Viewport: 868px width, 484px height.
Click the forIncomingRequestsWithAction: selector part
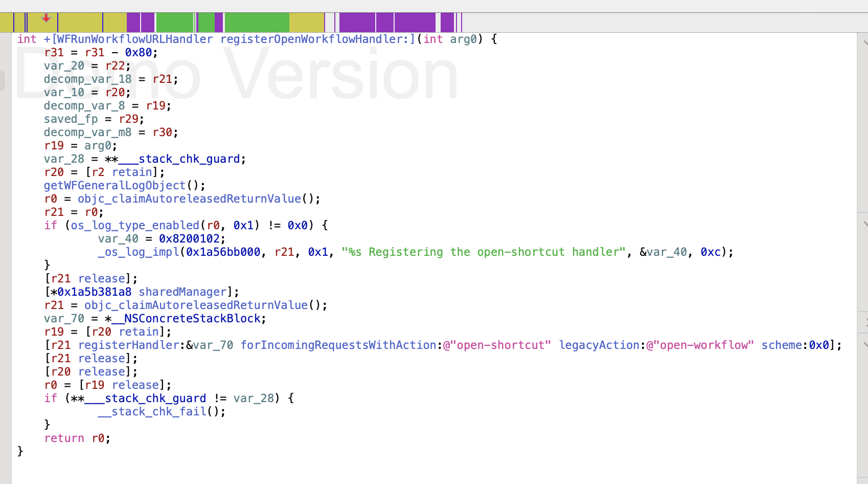click(x=341, y=345)
